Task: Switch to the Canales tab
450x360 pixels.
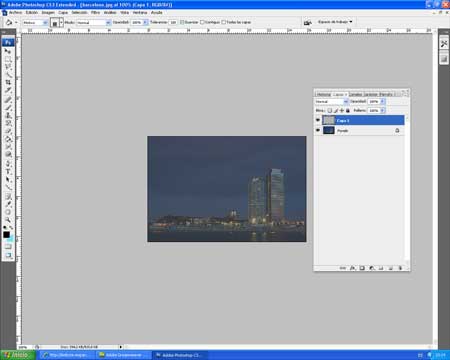Action: click(355, 94)
